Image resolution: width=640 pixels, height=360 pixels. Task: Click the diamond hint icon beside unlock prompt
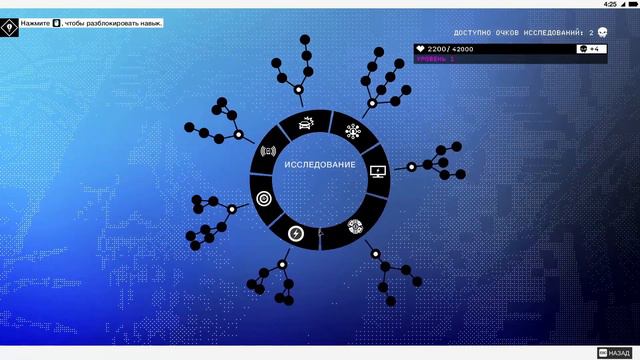pos(9,27)
